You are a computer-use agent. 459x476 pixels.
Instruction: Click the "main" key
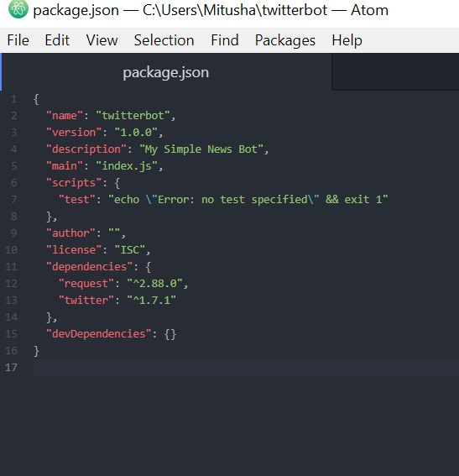65,166
